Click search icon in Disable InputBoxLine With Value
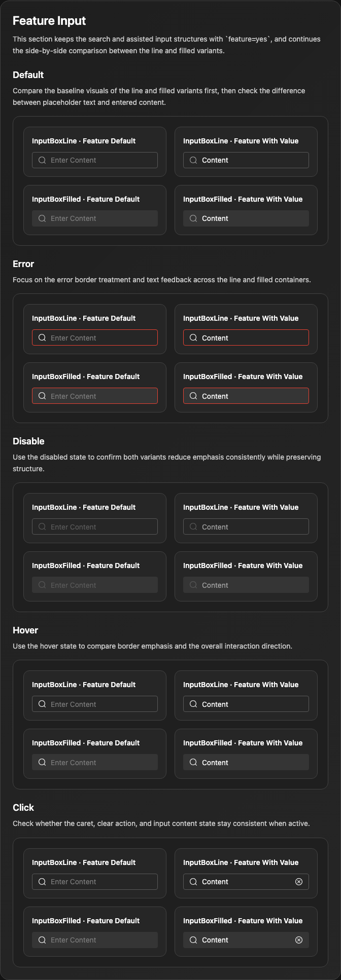This screenshot has width=341, height=980. pyautogui.click(x=193, y=527)
